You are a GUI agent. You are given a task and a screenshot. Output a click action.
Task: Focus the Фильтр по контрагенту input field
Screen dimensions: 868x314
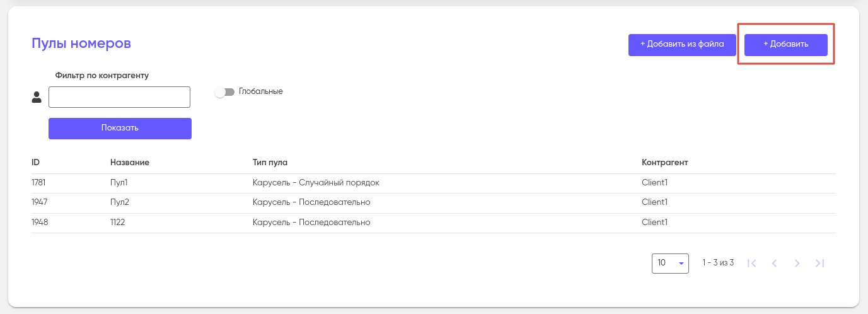(119, 97)
